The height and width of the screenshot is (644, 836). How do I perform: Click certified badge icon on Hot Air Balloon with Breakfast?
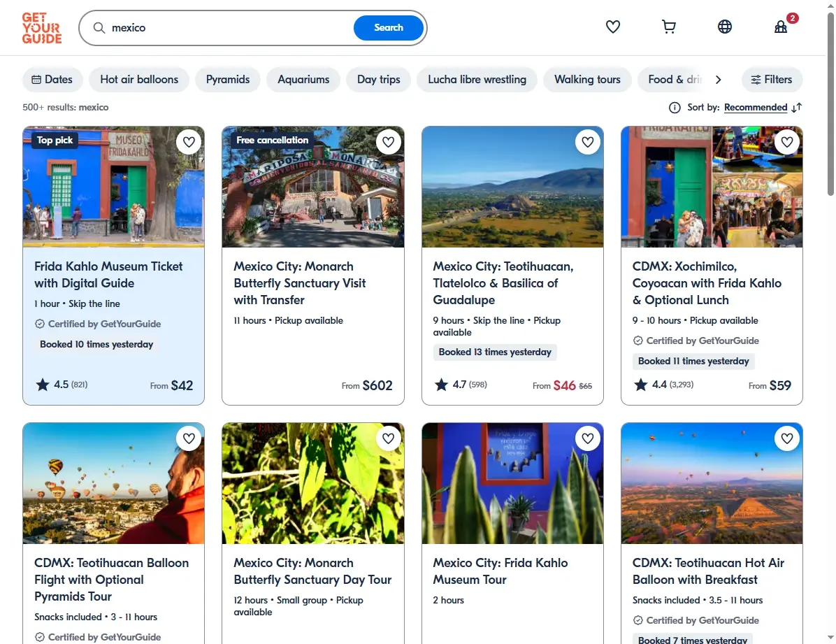tap(638, 620)
